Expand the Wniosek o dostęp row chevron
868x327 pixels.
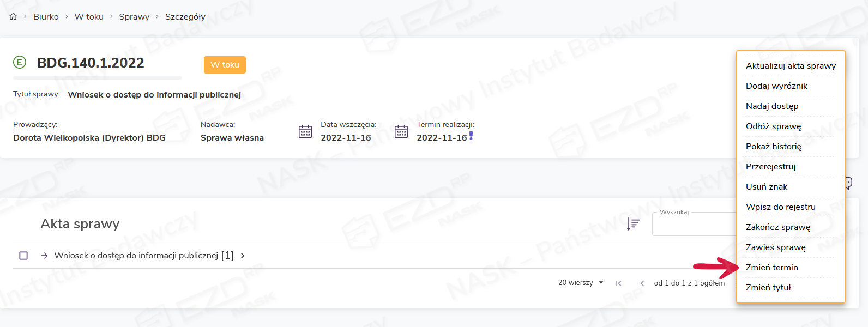point(243,256)
